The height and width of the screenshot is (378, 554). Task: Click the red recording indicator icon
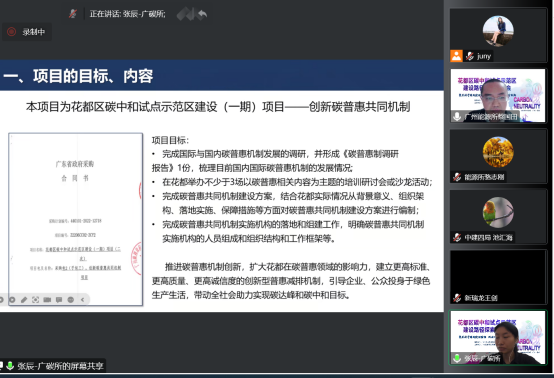coord(11,32)
